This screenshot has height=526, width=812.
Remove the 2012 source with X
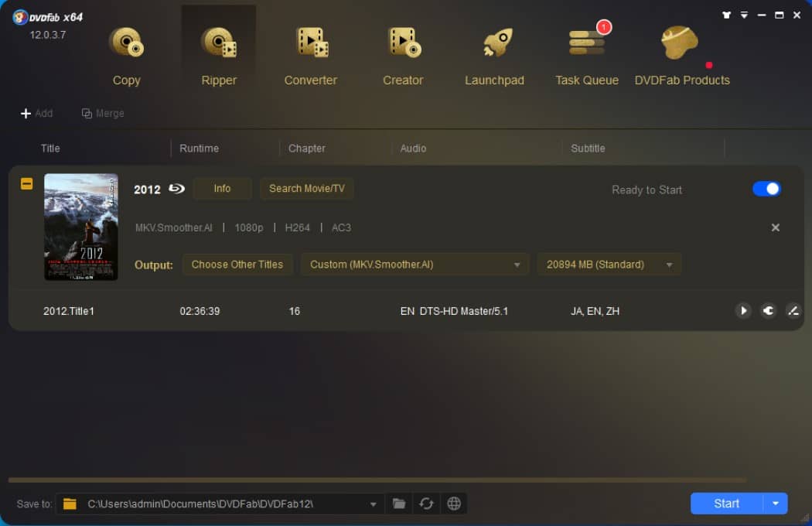point(775,227)
